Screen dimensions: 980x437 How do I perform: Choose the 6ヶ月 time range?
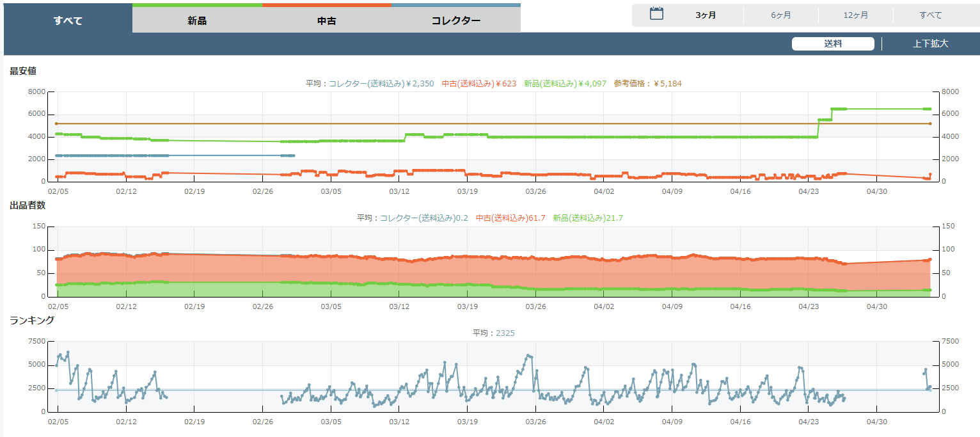(780, 15)
